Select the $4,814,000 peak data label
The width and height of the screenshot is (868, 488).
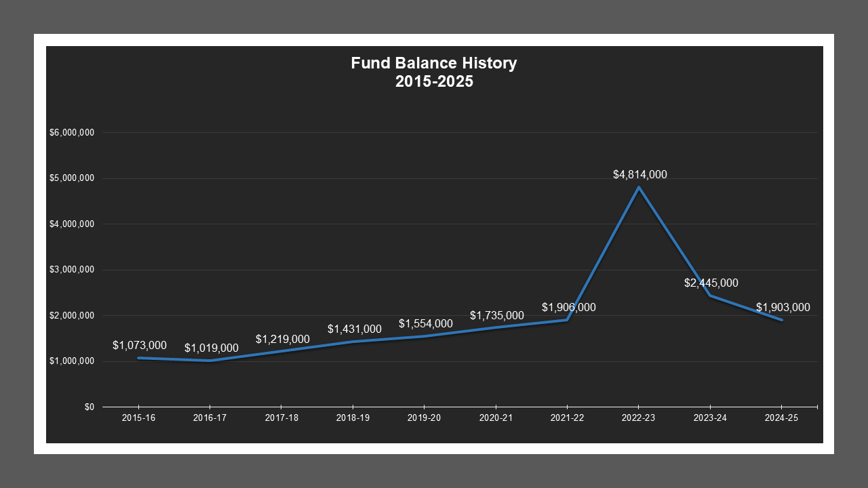click(x=639, y=175)
